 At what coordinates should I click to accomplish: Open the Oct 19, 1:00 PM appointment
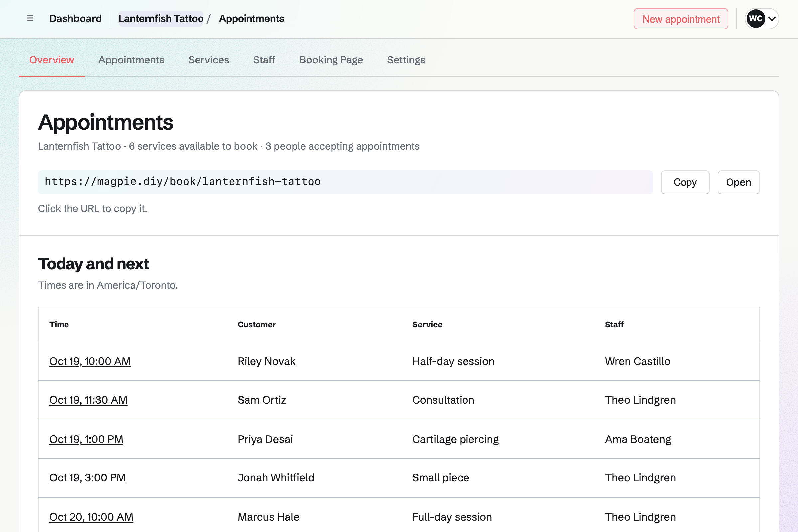click(x=86, y=439)
